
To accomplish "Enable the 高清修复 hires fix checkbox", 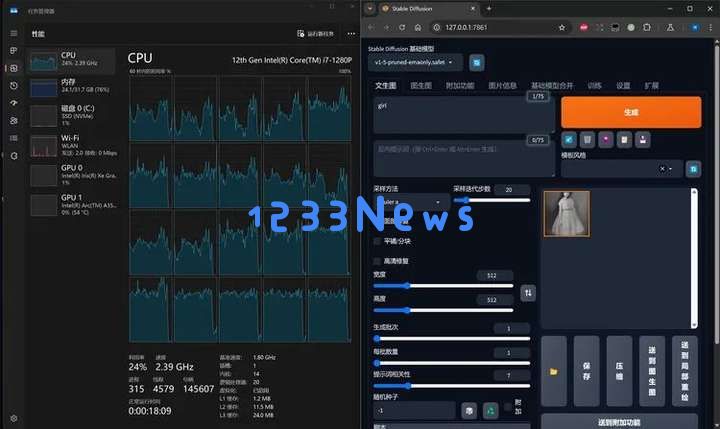I will pyautogui.click(x=377, y=261).
